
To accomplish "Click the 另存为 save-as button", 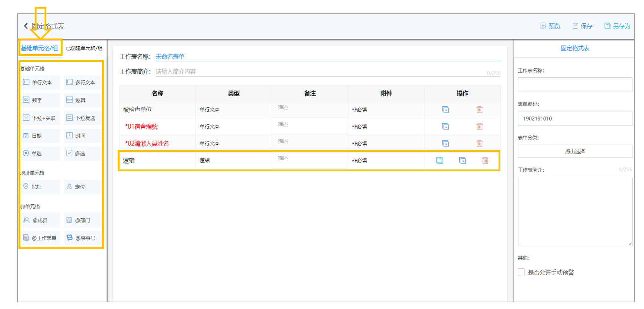I will tap(617, 26).
